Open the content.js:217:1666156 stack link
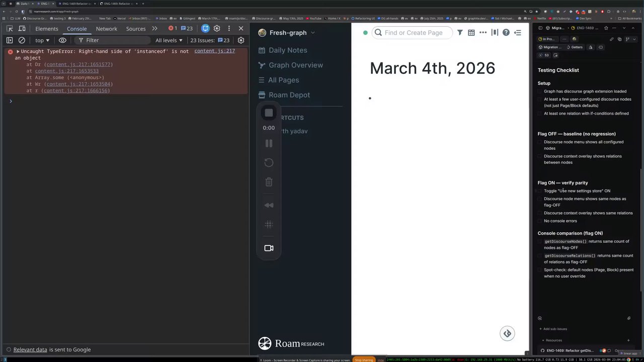 [x=75, y=90]
